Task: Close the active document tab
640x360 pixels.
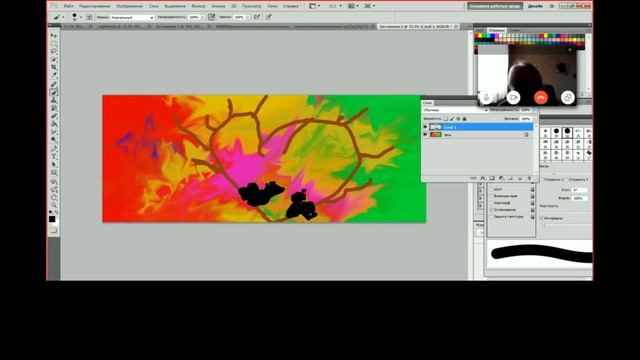Action: pos(456,27)
